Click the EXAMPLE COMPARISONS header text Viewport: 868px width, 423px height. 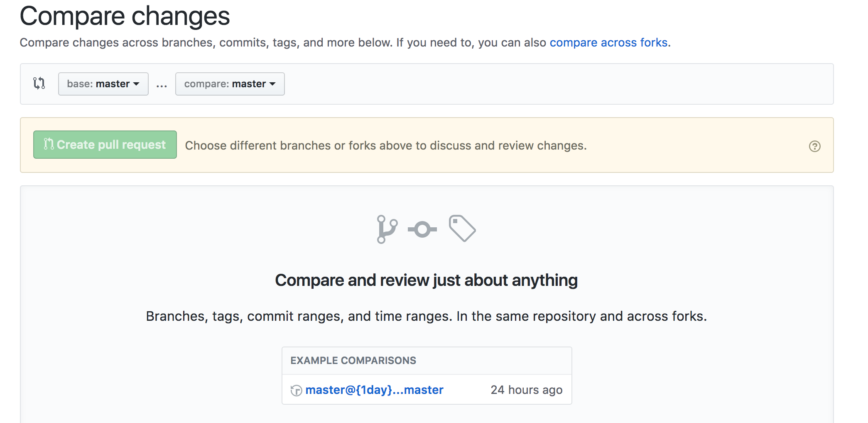(x=353, y=360)
